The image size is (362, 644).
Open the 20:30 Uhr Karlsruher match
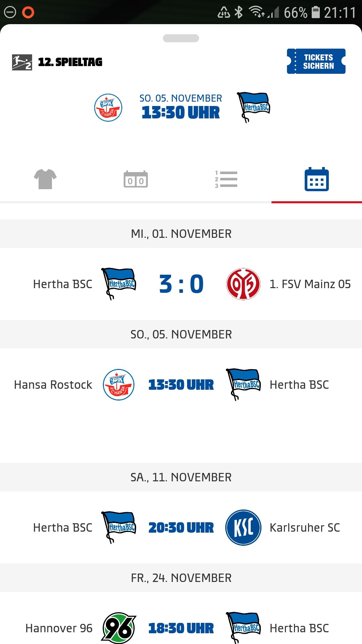pos(181,528)
